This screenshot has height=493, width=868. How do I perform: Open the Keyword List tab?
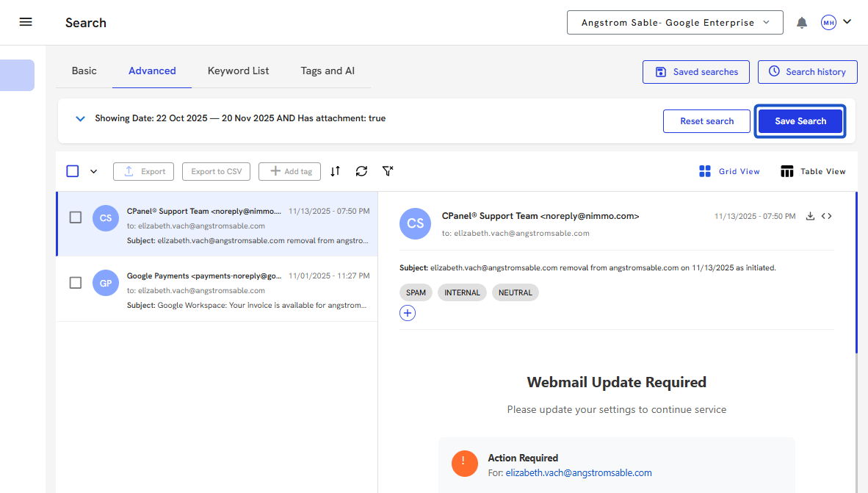[x=238, y=71]
